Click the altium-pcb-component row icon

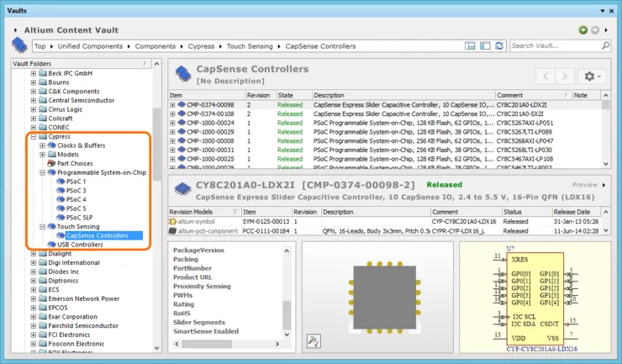(x=173, y=231)
